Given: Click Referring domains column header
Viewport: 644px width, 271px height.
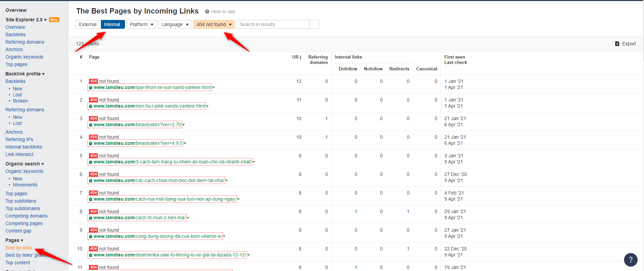Looking at the screenshot, I should click(318, 60).
